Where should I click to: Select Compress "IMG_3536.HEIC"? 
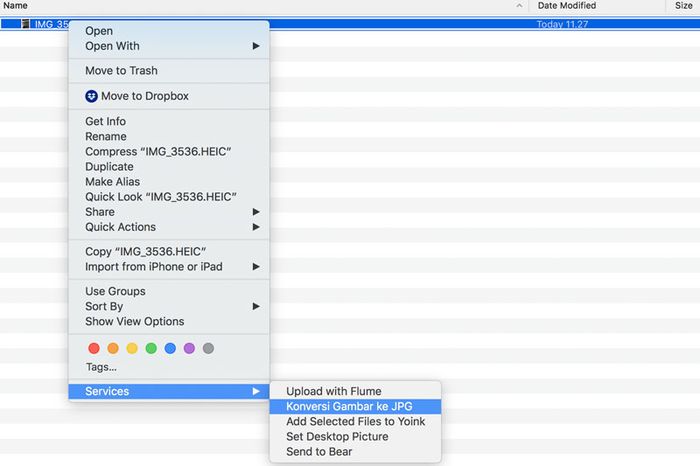169,152
